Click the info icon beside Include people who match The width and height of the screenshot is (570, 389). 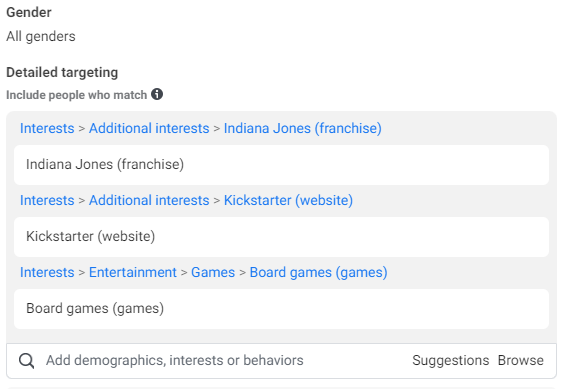coord(157,94)
